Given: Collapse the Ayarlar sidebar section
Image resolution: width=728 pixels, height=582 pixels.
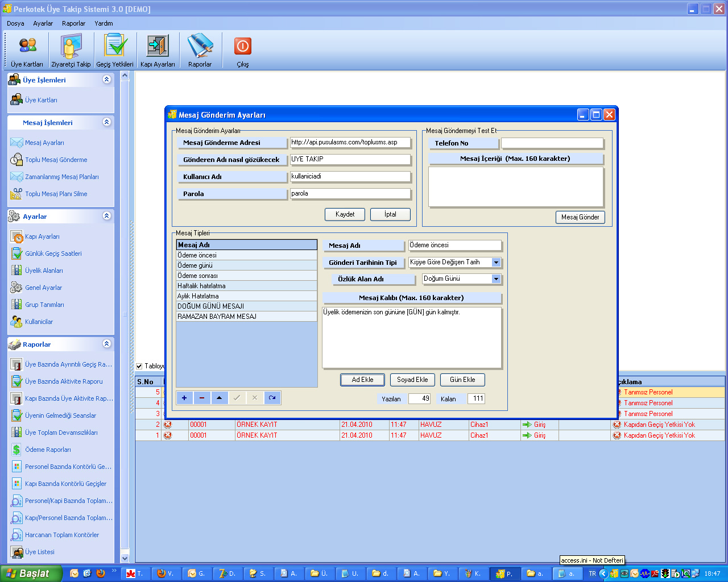Looking at the screenshot, I should [x=106, y=216].
